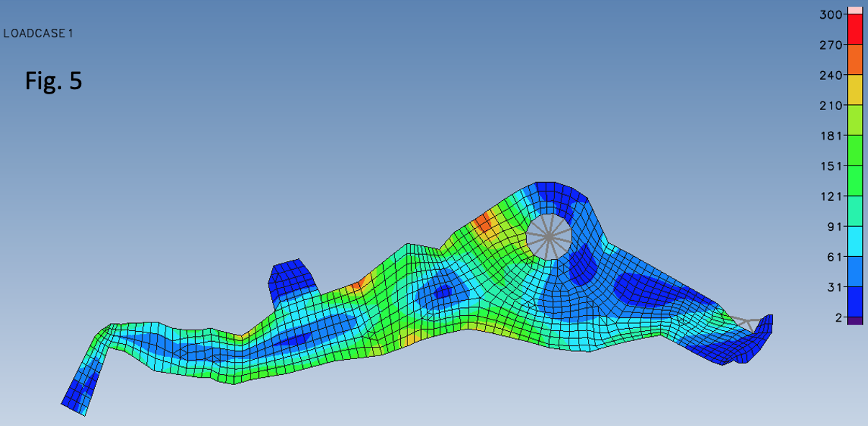
Task: Click the red swatch in the stress legend
Action: pos(855,29)
